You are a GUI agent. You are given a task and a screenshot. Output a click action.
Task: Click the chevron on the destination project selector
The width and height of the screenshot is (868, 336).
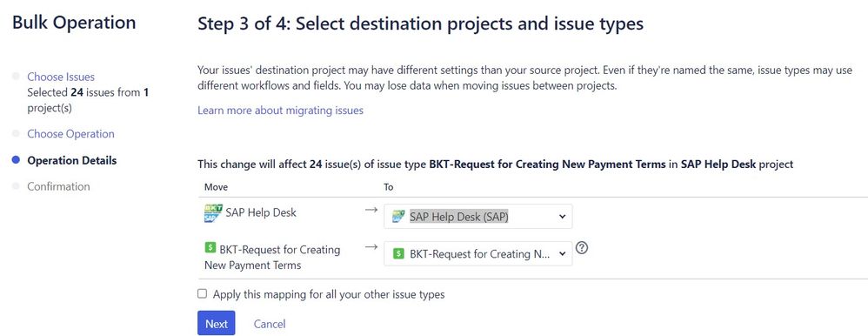click(x=563, y=217)
